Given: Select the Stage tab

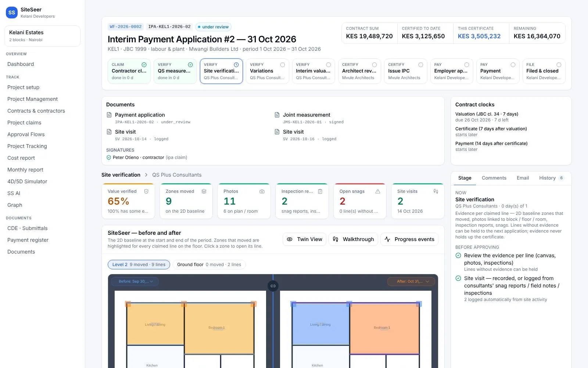Looking at the screenshot, I should [465, 178].
